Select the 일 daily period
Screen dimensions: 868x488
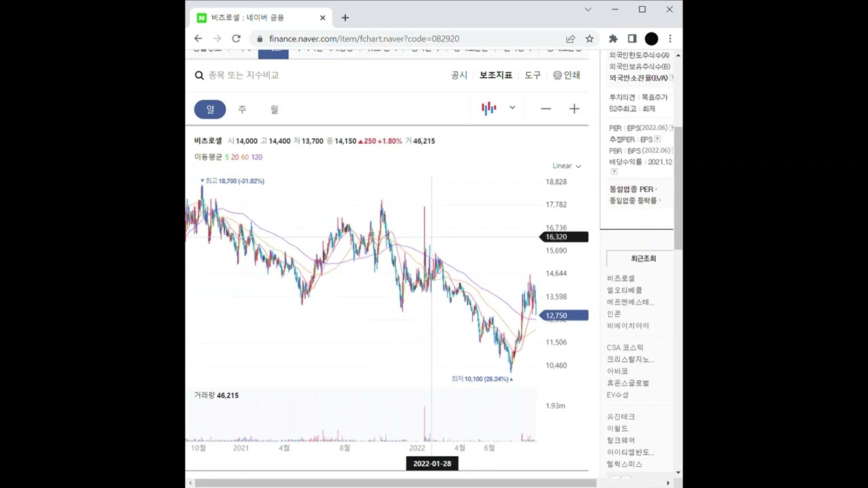(210, 109)
